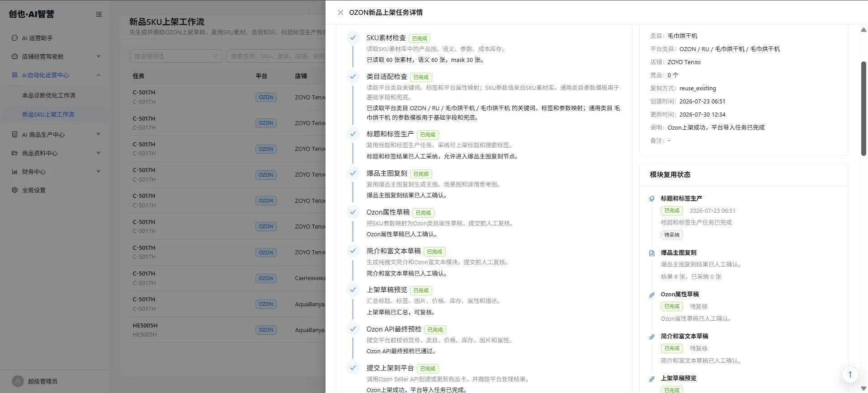868x393 pixels.
Task: Collapse the AI自动化运营中心 menu chevron
Action: (99, 75)
